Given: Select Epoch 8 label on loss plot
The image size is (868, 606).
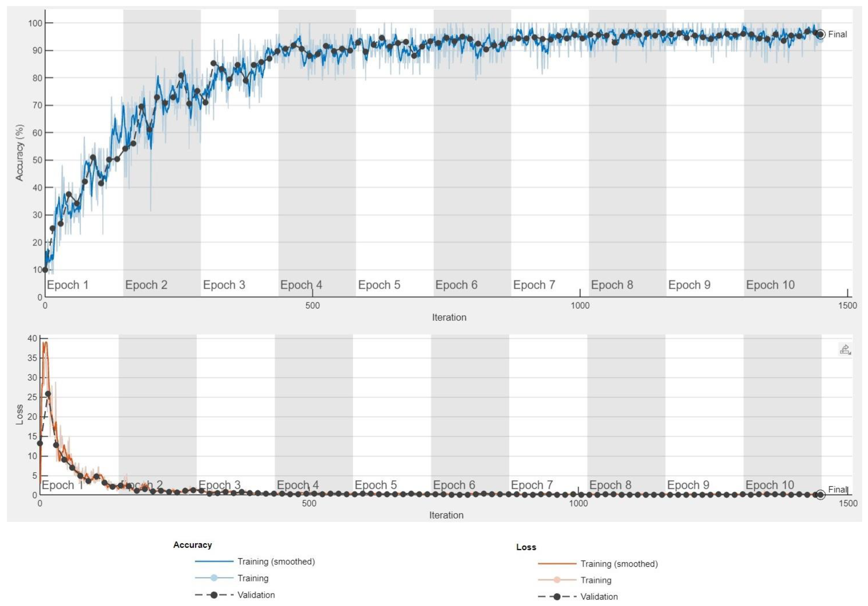Looking at the screenshot, I should (x=610, y=485).
